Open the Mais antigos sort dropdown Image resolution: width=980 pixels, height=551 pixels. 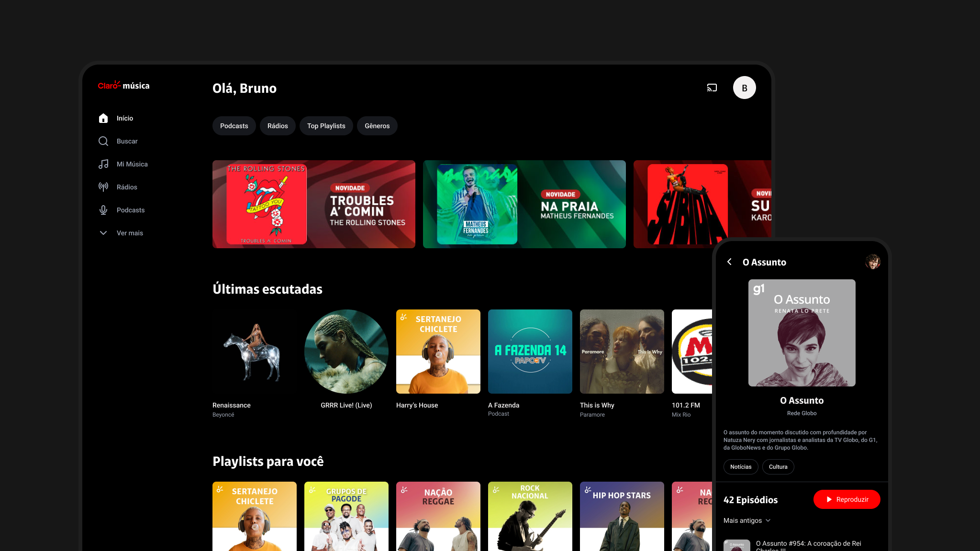click(747, 520)
